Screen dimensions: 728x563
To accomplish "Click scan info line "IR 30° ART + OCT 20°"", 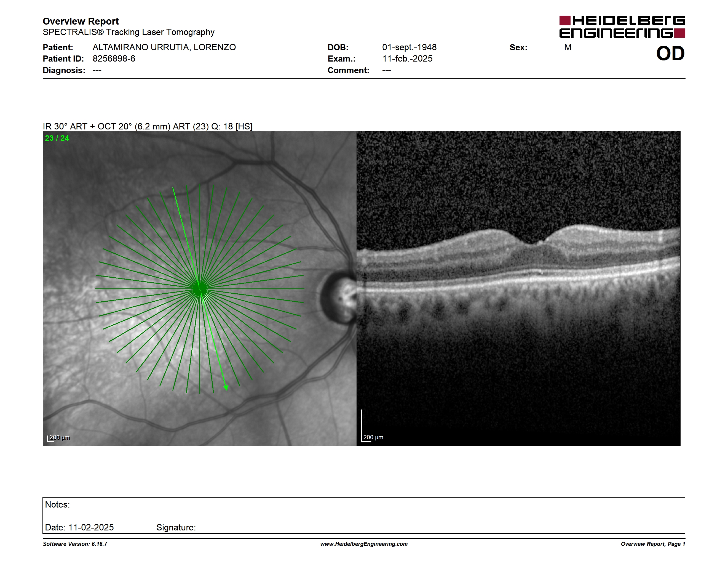I will click(x=148, y=126).
